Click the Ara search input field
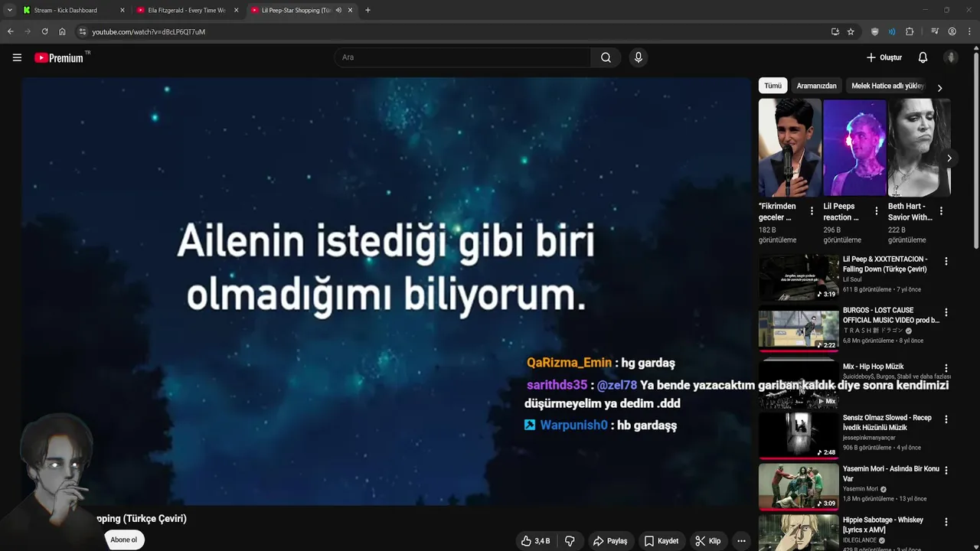980x551 pixels. pyautogui.click(x=462, y=57)
